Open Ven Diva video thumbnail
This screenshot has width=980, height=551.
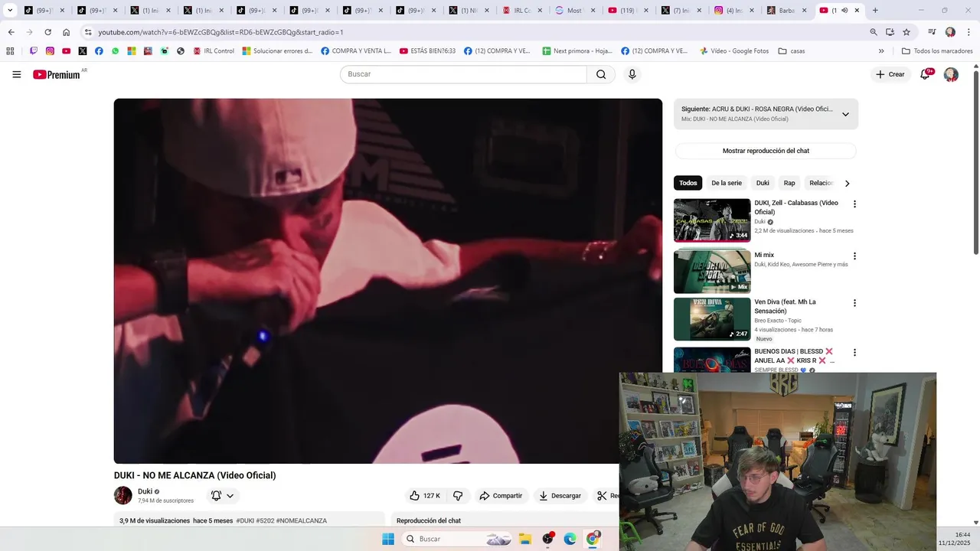click(712, 319)
